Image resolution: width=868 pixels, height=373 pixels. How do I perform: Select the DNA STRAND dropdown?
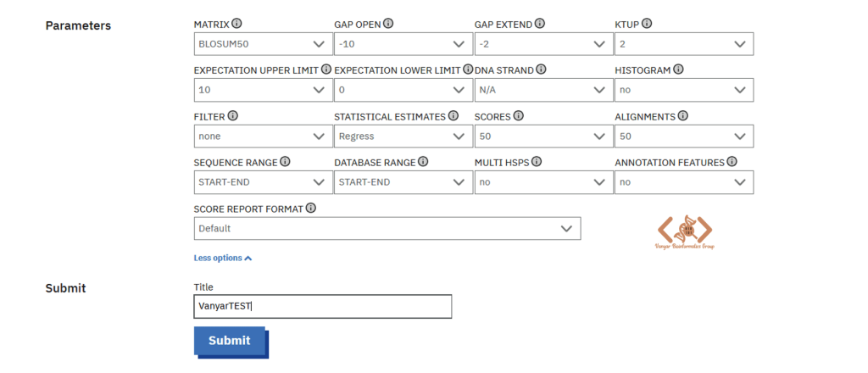pos(543,90)
